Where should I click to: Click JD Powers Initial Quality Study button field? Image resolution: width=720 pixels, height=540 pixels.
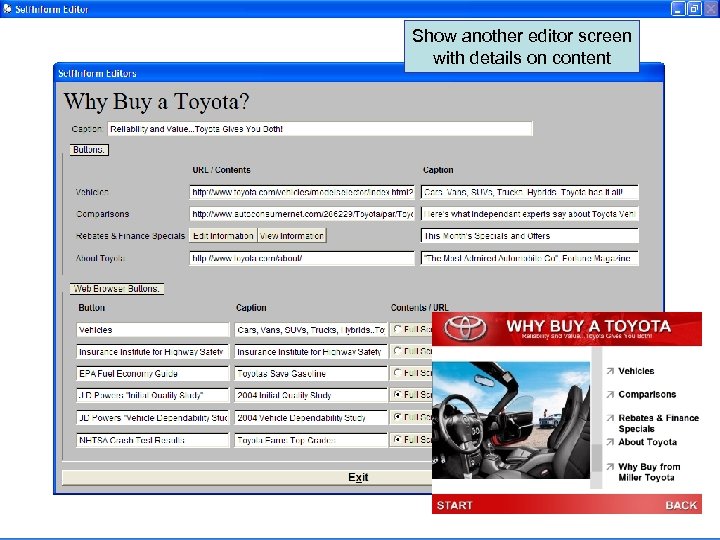coord(152,395)
